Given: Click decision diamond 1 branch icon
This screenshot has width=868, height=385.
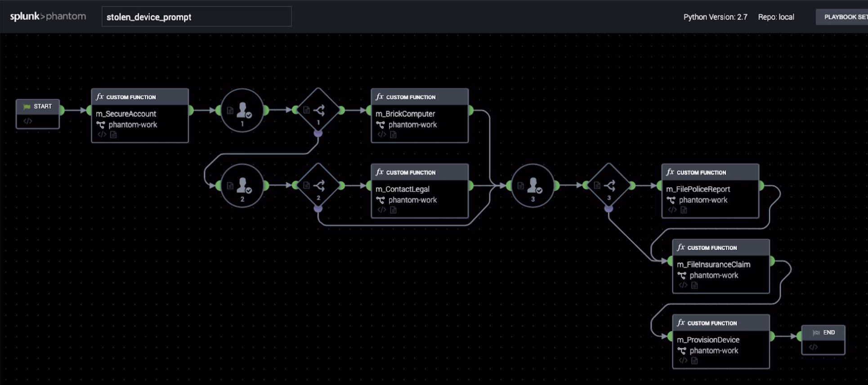Looking at the screenshot, I should [318, 110].
